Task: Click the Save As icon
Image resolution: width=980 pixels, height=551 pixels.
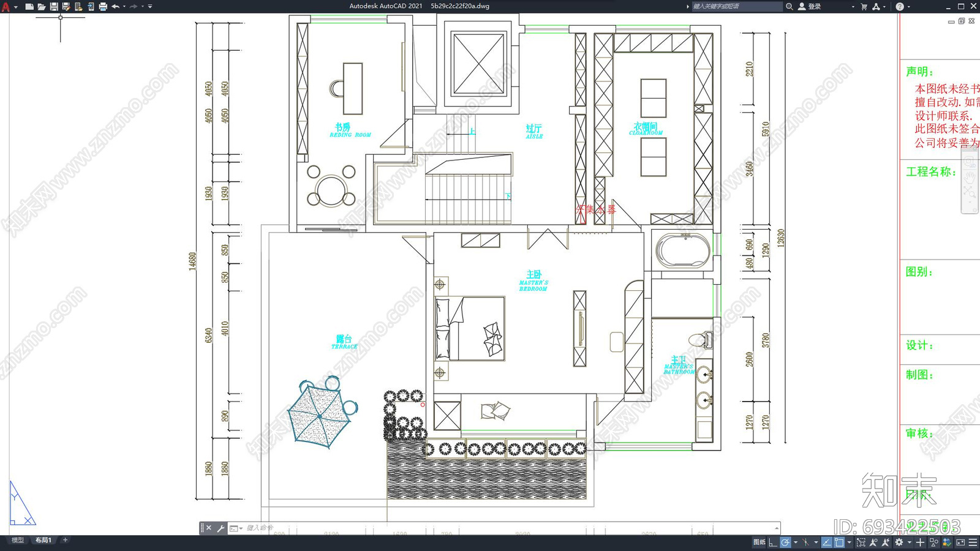Action: (x=66, y=6)
